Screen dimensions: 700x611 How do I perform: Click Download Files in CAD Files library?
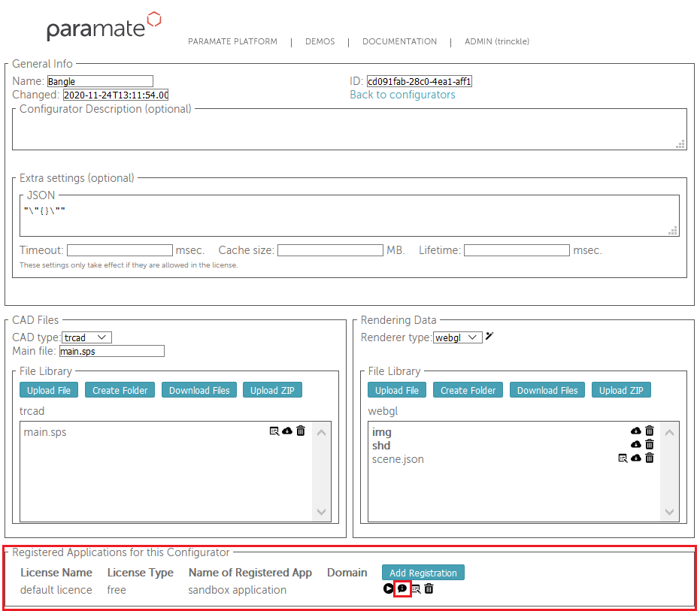point(199,390)
